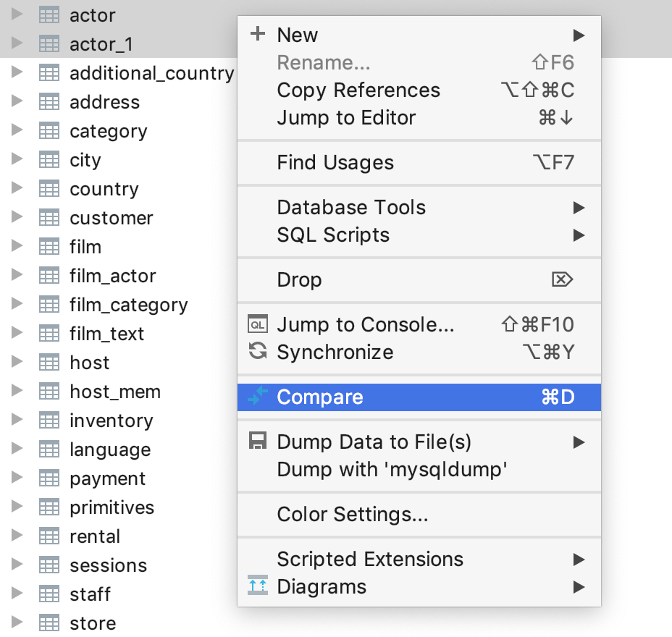Click the table icon for city
672x637 pixels.
[x=49, y=160]
